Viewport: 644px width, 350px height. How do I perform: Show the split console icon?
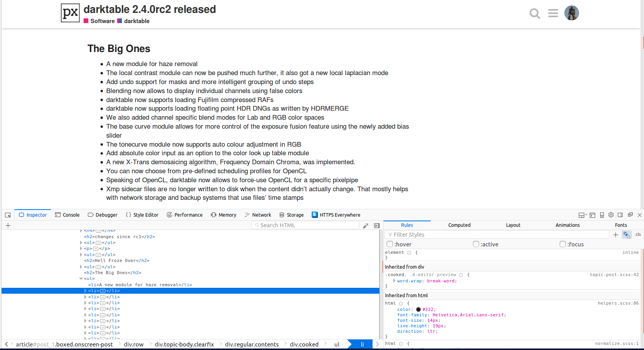pos(592,215)
